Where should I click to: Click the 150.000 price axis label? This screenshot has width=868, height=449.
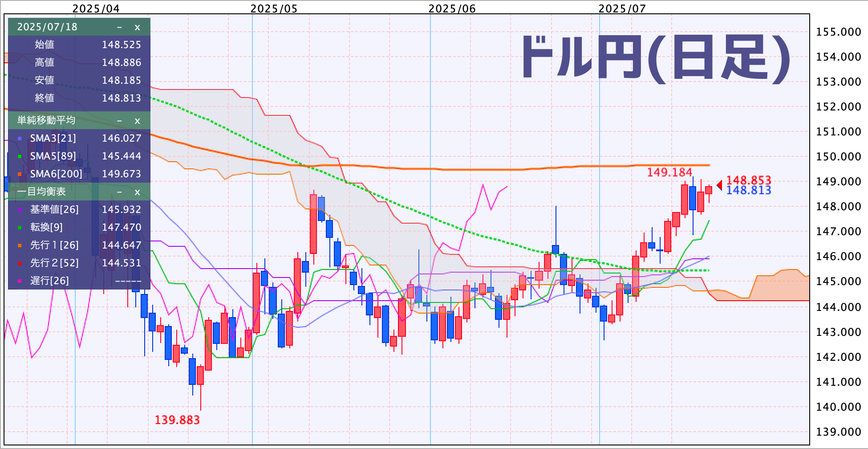click(839, 157)
